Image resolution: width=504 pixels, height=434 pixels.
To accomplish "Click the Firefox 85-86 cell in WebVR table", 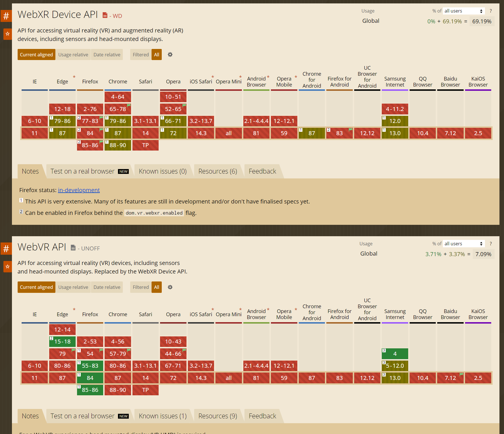I will coord(90,390).
